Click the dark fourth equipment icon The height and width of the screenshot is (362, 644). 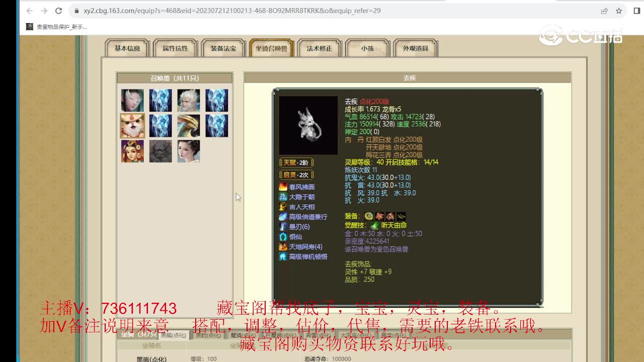(x=401, y=216)
